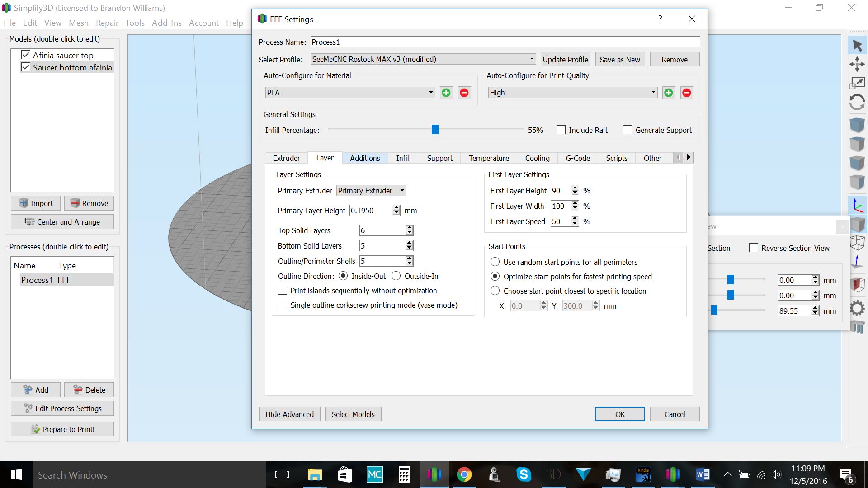Open the gear settings icon in right toolbar
The width and height of the screenshot is (868, 488).
[857, 309]
